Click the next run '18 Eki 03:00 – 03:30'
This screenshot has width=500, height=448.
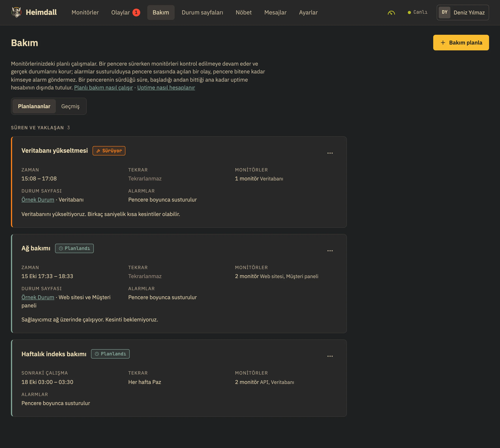[47, 382]
